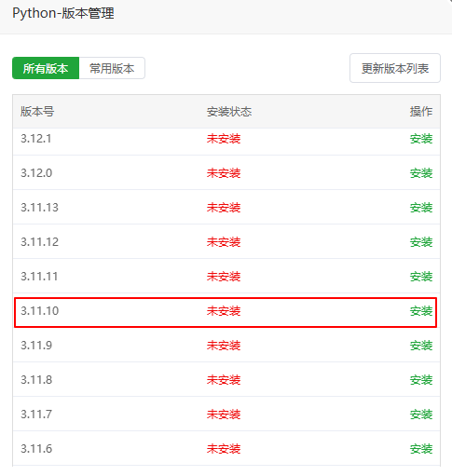Click 未安装 status for version 3.11.9
Viewport: 452px width, 476px height.
[224, 346]
